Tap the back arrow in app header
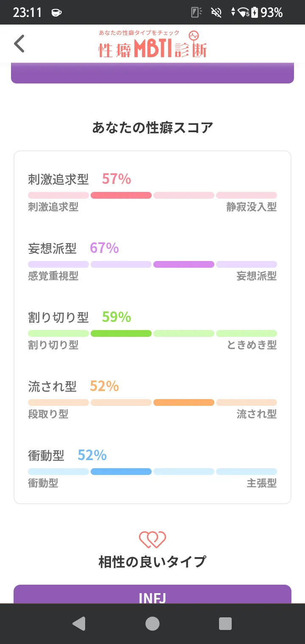Viewport: 305px width, 644px height. tap(19, 44)
